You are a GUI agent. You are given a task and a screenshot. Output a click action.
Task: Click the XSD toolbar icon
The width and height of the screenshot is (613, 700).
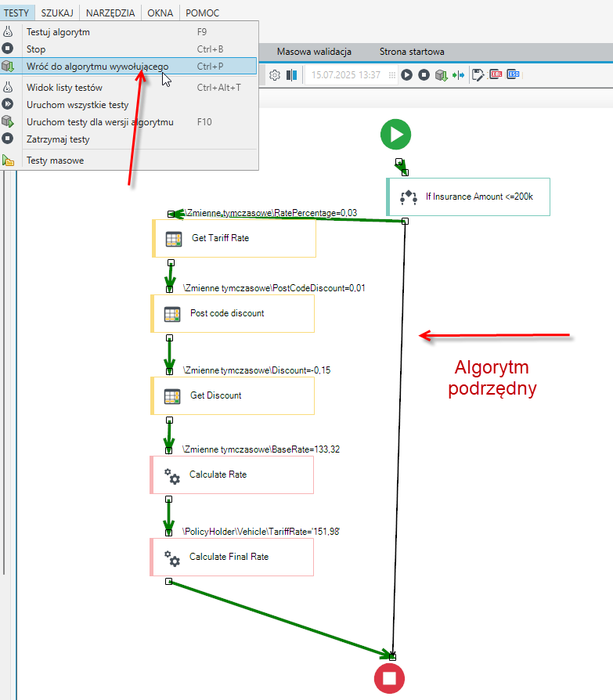[513, 74]
